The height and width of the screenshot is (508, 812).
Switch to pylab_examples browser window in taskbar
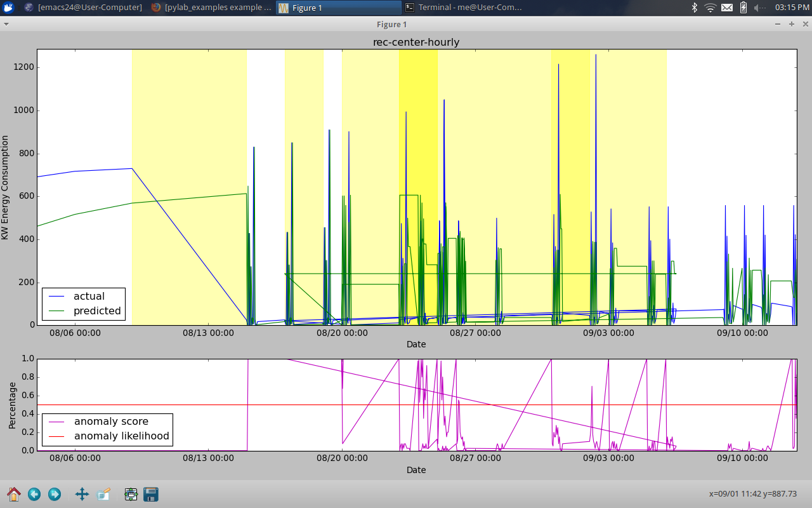[x=211, y=8]
